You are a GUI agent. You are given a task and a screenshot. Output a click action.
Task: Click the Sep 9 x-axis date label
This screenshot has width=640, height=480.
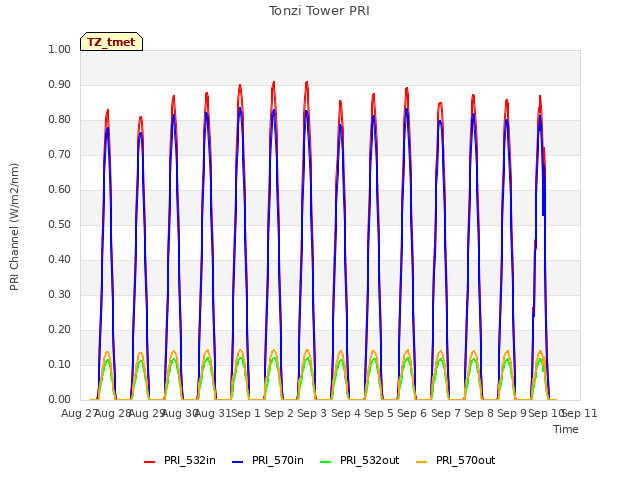point(512,413)
